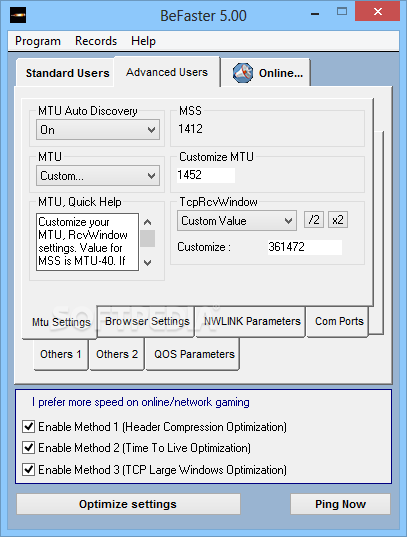
Task: Click the Customize MTU field showing 1452
Action: tap(206, 175)
